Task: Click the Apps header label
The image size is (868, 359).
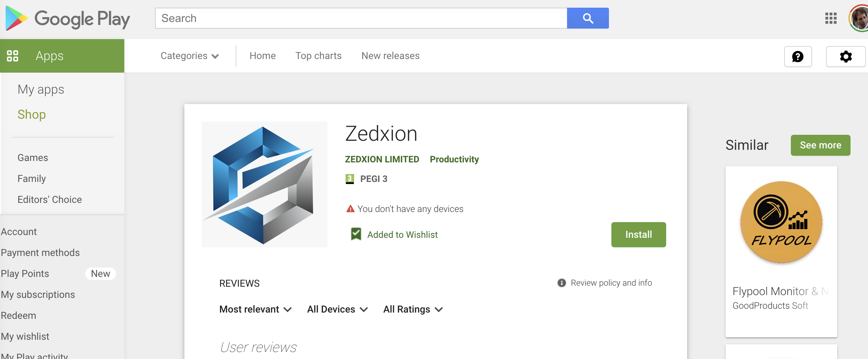Action: [x=50, y=56]
